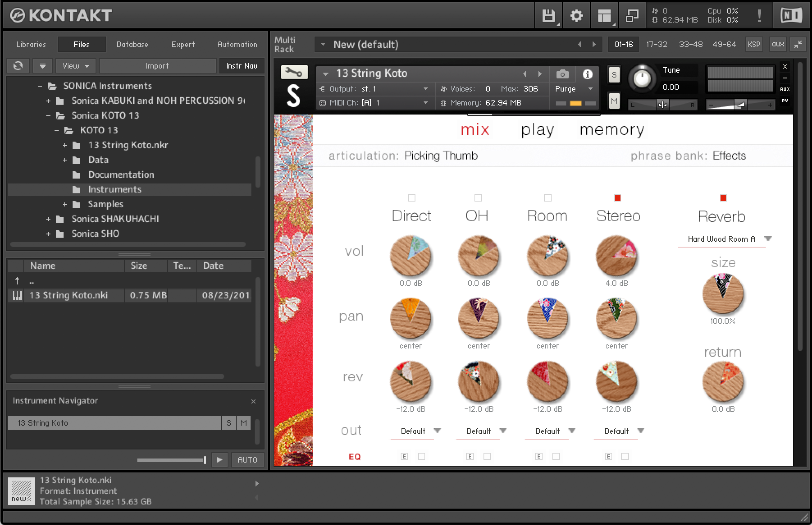
Task: Click the workspace layout icon
Action: pos(604,16)
